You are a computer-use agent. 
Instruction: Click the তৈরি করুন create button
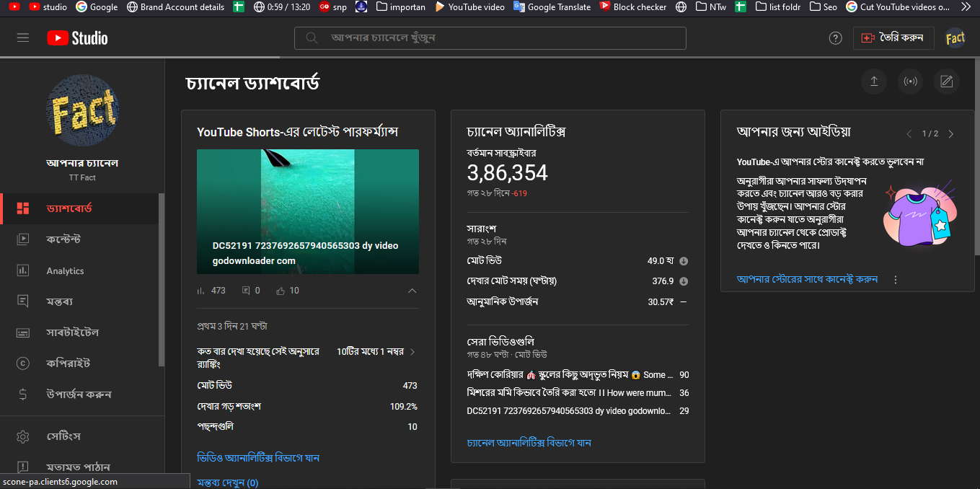[893, 38]
